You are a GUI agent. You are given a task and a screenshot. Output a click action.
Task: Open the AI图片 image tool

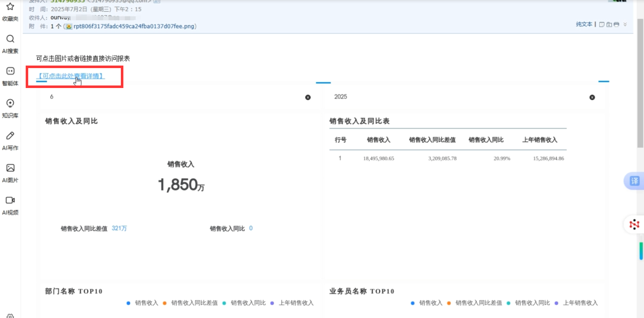(10, 168)
